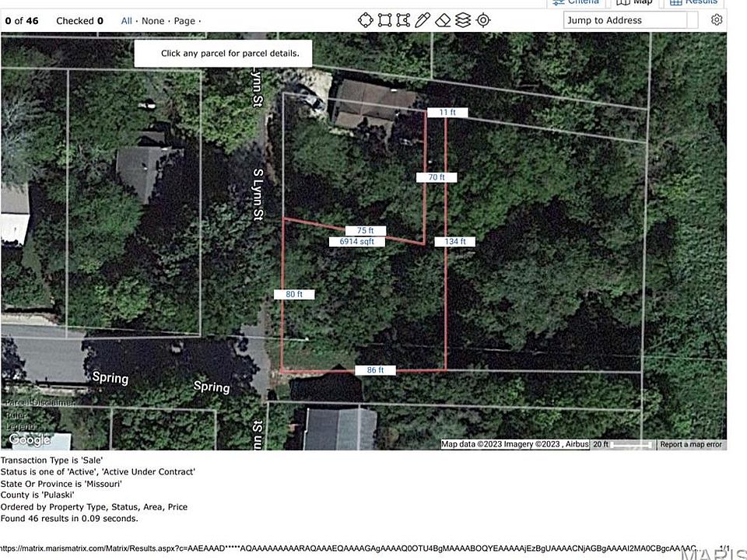Image resolution: width=747 pixels, height=560 pixels.
Task: Click 'Transaction Type is Sale' criteria text
Action: coord(51,460)
